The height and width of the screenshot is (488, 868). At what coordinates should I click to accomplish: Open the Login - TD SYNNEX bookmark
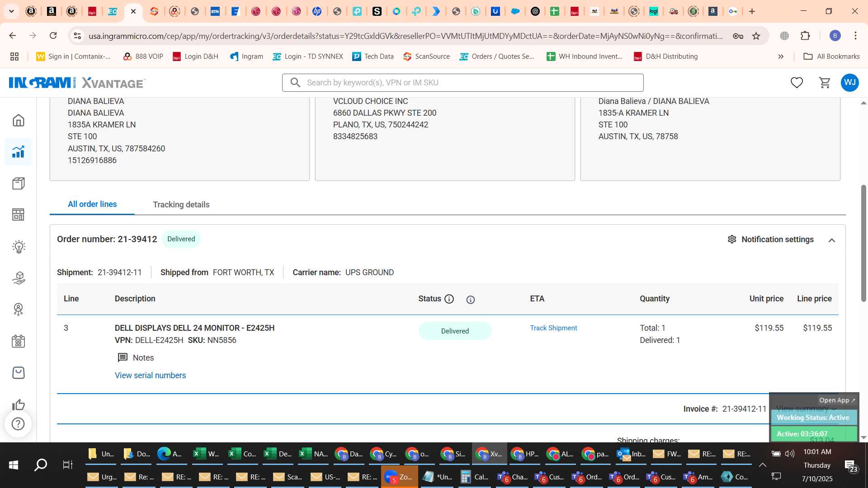click(x=308, y=56)
